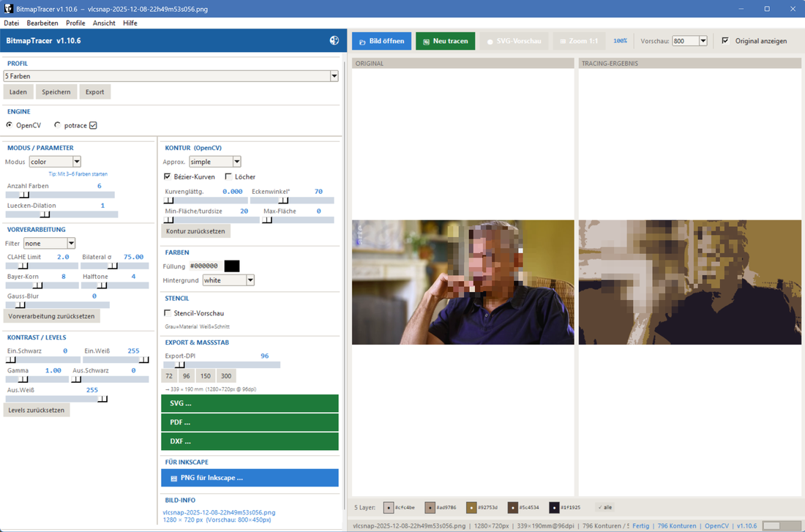Click Vorverarbeitung zurücksetzen button
This screenshot has width=805, height=532.
(51, 316)
